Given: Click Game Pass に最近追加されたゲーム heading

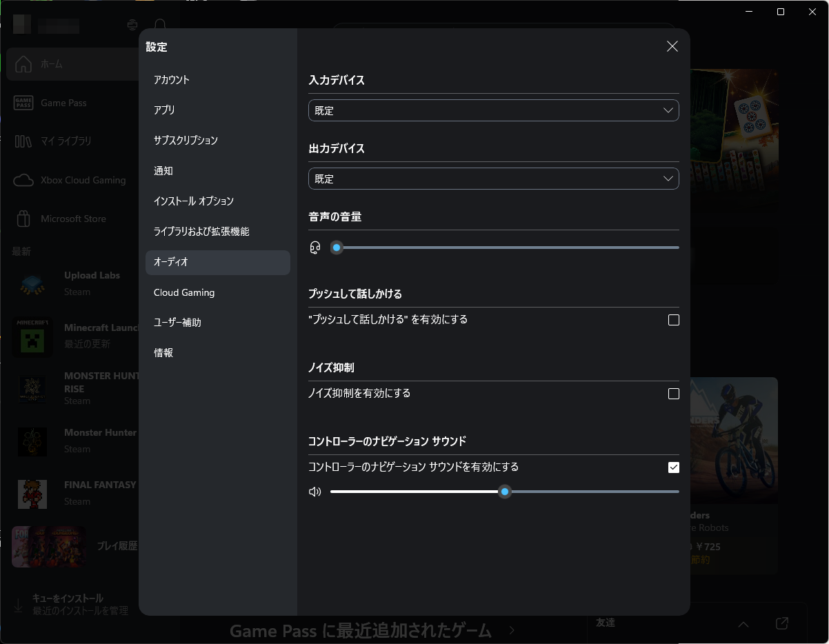Looking at the screenshot, I should 360,630.
